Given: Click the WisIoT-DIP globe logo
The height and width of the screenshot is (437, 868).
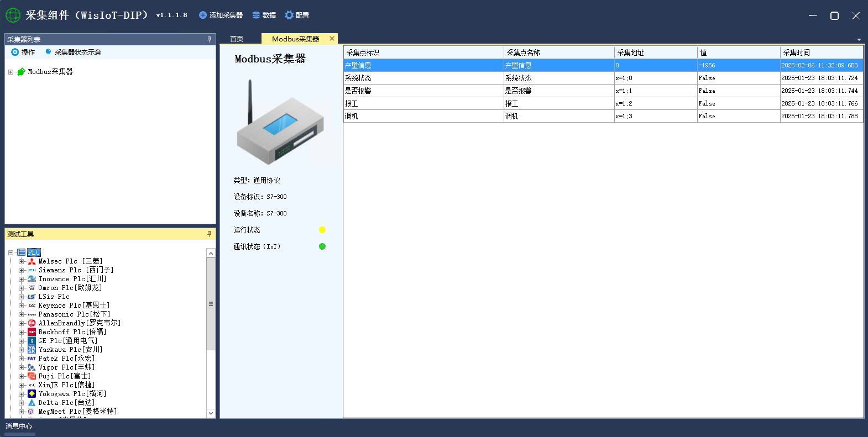Looking at the screenshot, I should tap(13, 15).
